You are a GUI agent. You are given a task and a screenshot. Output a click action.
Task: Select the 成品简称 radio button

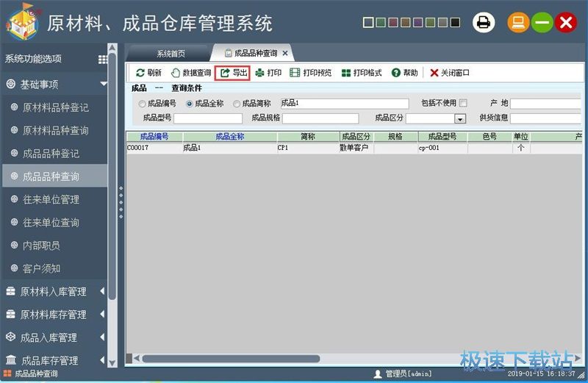pos(237,104)
